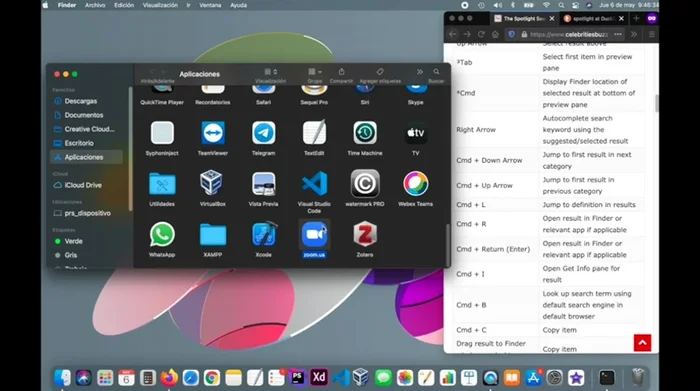Open the Ayuda menu
The image size is (700, 391).
tap(238, 5)
